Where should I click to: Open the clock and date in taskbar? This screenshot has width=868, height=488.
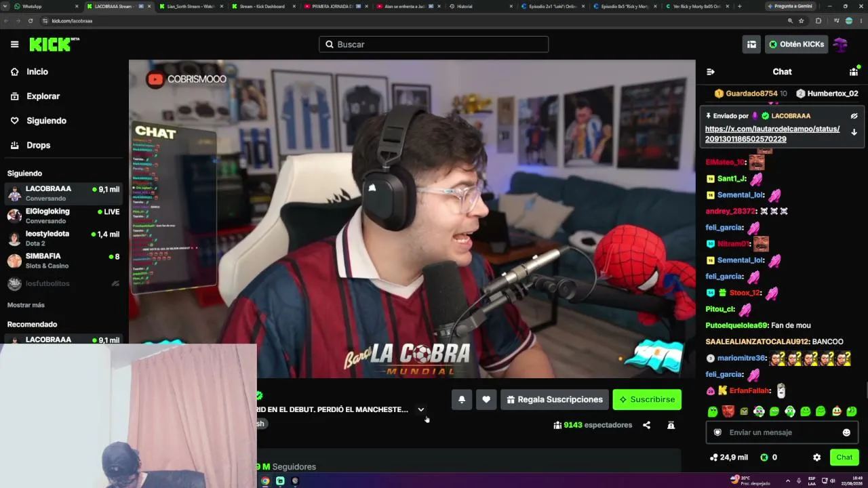point(851,481)
